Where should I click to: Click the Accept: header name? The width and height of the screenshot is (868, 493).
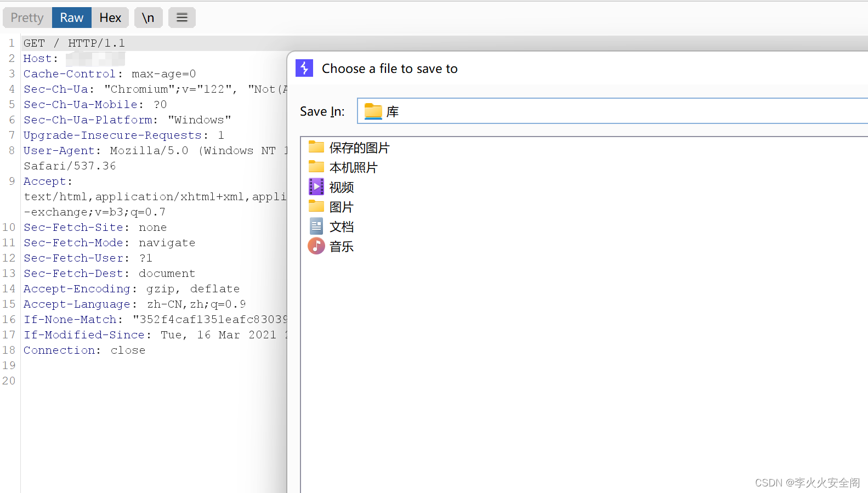pos(48,181)
